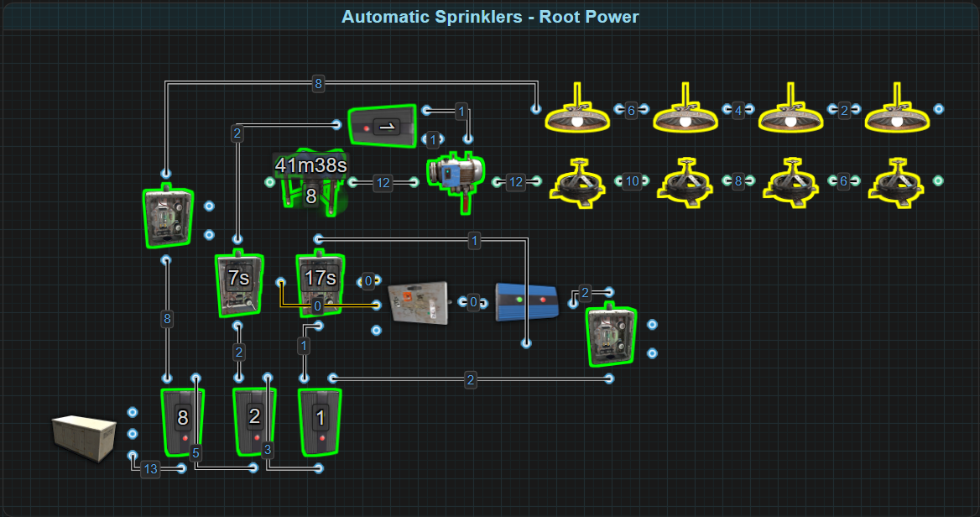
Task: Click the lower output port of the right splitter
Action: click(653, 353)
